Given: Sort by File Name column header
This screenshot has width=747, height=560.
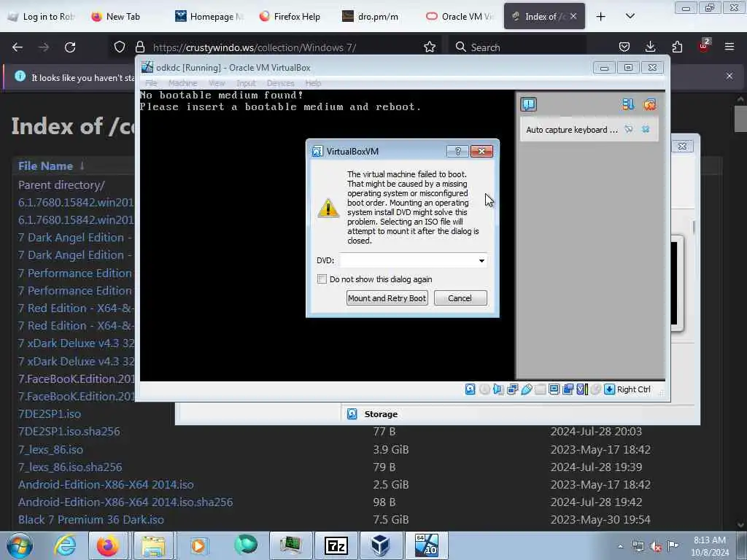Looking at the screenshot, I should point(46,166).
